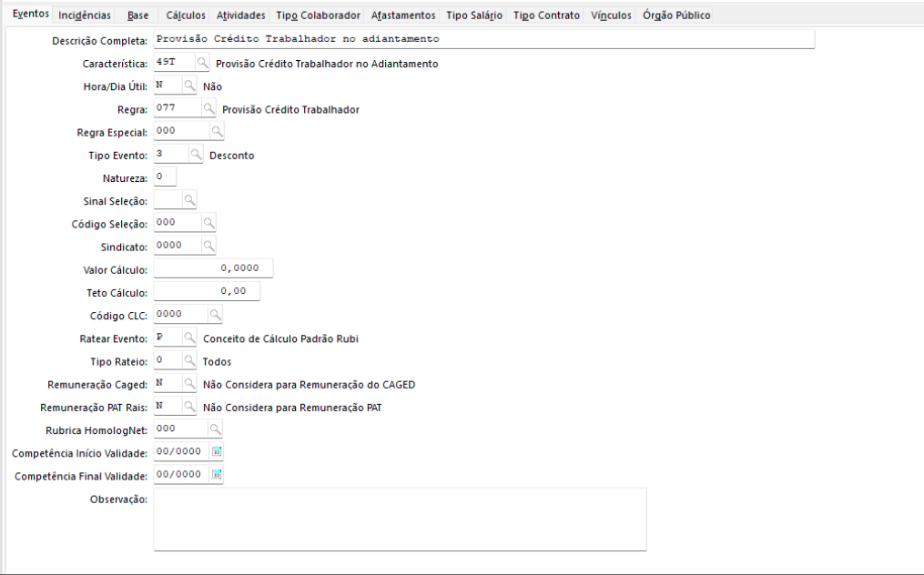Click the Hora/Dia Útil field
Viewport: 924px width, 575px height.
[x=168, y=86]
